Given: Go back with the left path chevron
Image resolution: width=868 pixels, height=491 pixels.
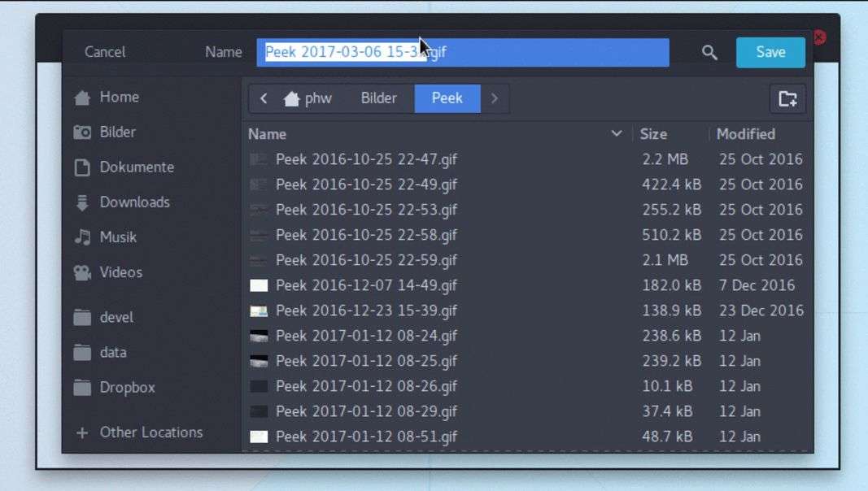Looking at the screenshot, I should coord(264,98).
